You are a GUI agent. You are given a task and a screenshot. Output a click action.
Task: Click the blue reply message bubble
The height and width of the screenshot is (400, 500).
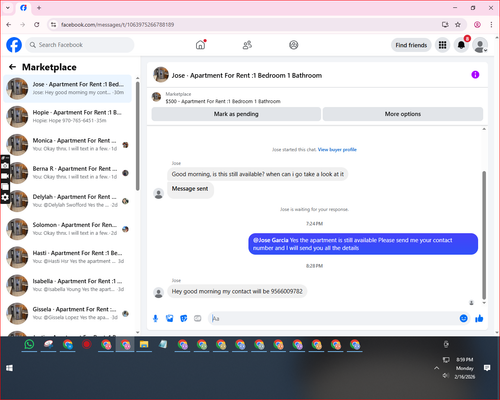[363, 244]
